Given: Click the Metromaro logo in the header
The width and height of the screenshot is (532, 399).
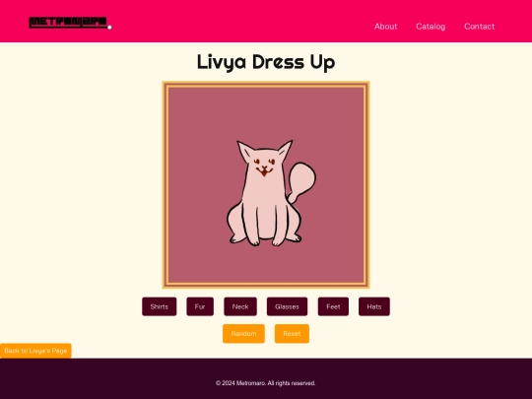Looking at the screenshot, I should click(x=68, y=23).
